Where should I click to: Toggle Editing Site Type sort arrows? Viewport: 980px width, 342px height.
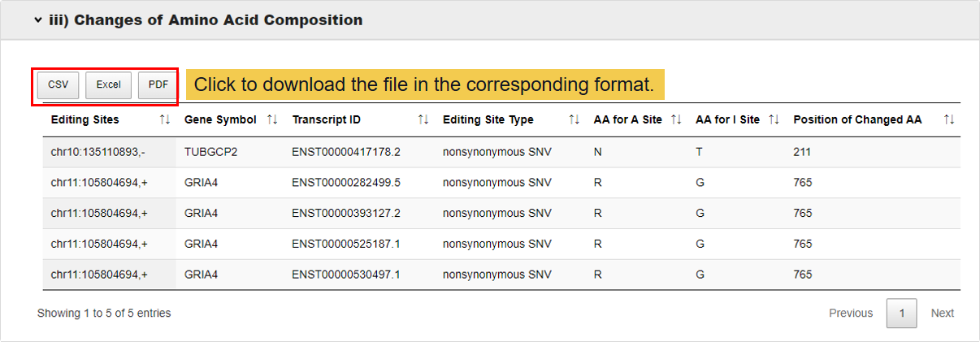(x=574, y=119)
